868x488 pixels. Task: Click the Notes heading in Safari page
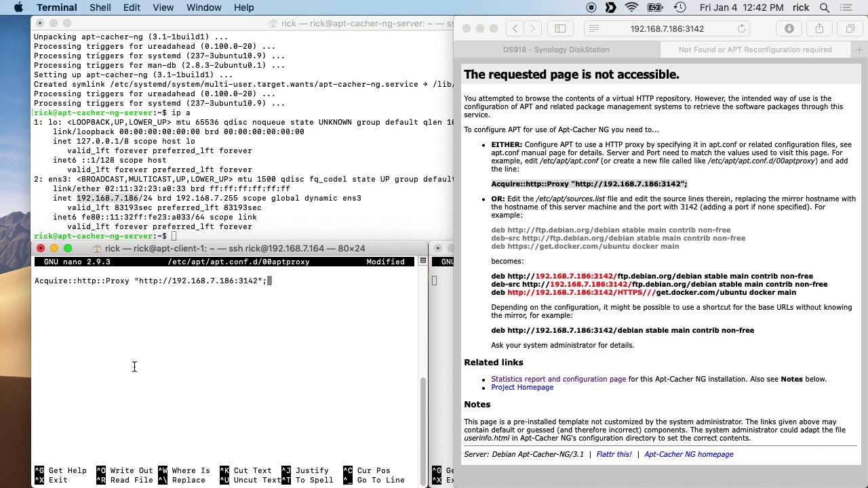click(477, 404)
